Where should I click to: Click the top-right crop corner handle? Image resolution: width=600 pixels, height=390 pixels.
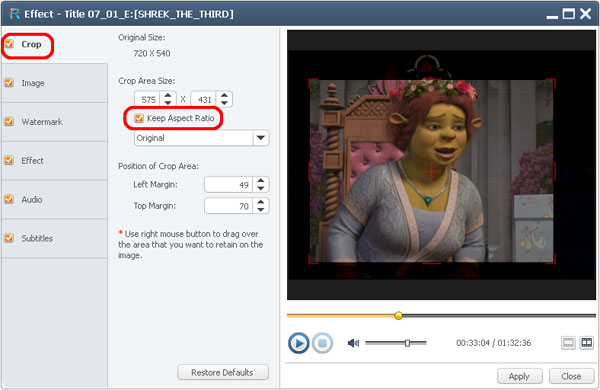[552, 82]
